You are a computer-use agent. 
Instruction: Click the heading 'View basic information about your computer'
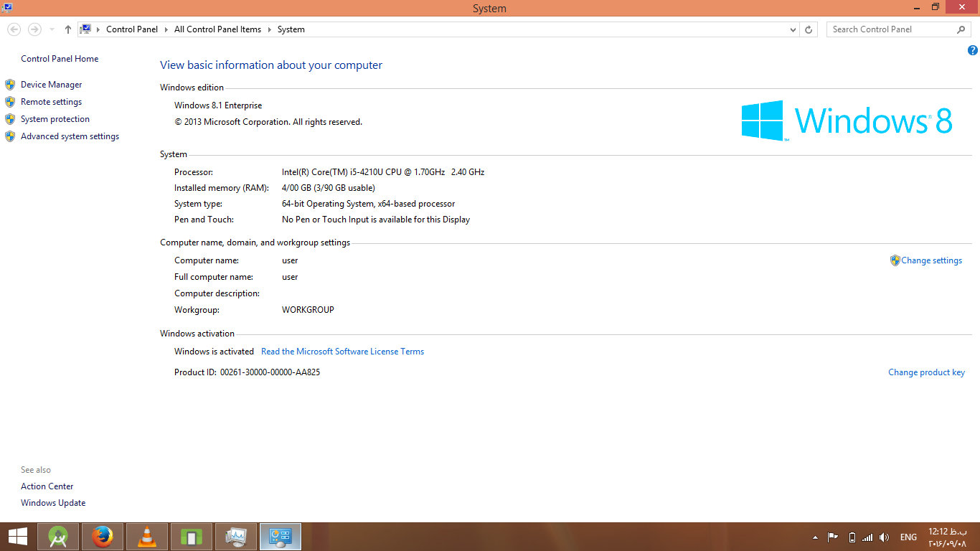click(271, 65)
